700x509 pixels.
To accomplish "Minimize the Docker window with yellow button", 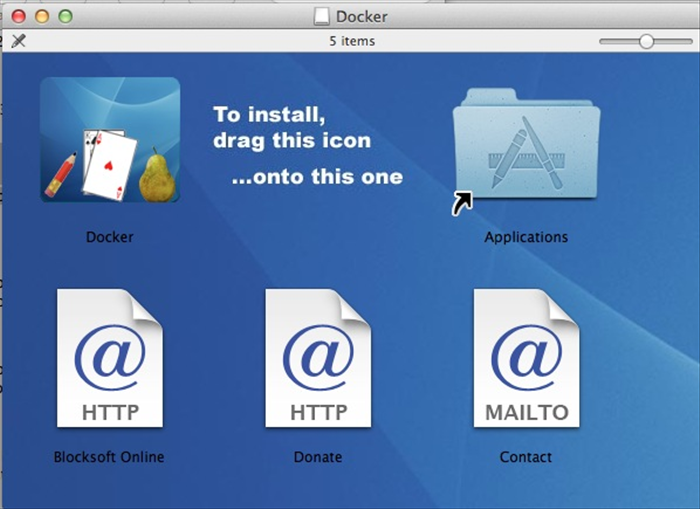I will [x=42, y=17].
